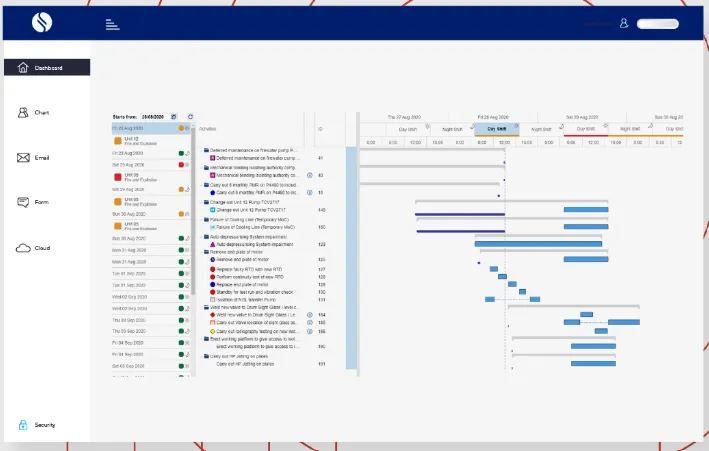Viewport: 709px width, 451px height.
Task: Click the Security padlock icon
Action: point(23,425)
